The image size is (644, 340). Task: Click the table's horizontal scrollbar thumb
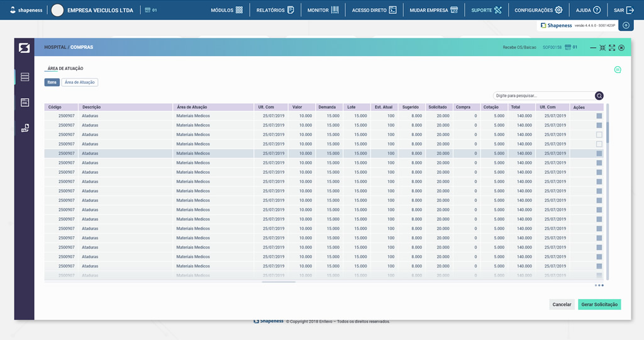click(x=279, y=282)
